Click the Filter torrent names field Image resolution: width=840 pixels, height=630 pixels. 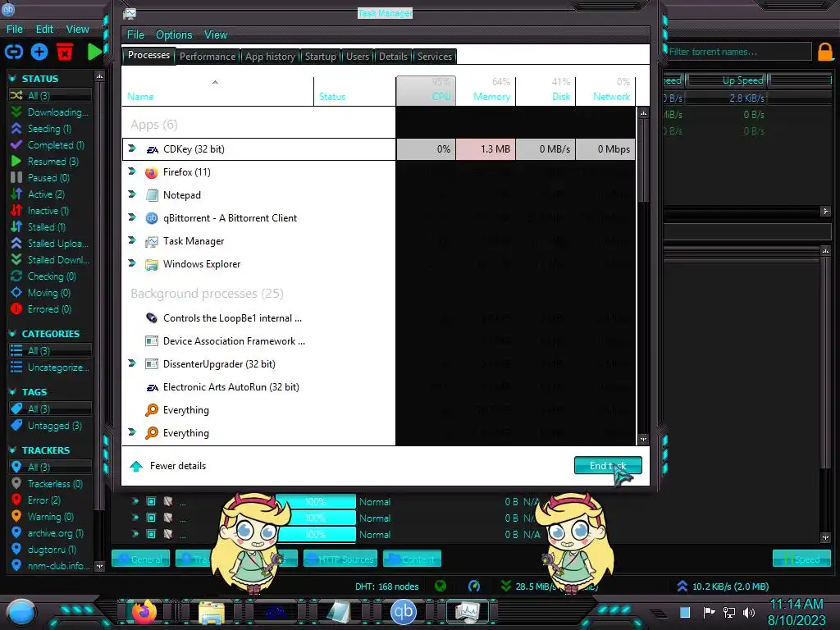coord(738,52)
